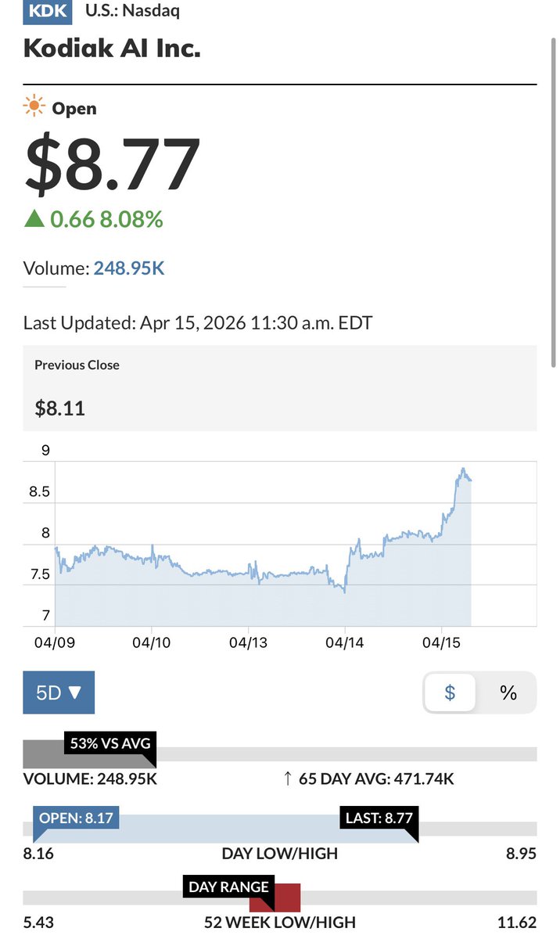Click the orange sun market-open icon

34,108
